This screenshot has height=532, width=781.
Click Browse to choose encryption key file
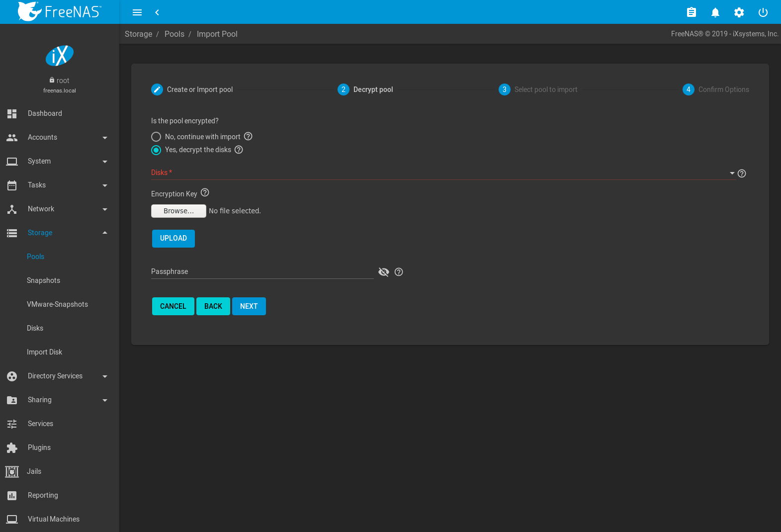click(178, 211)
